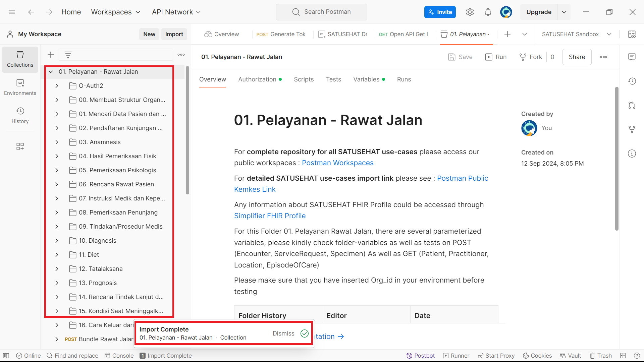Screen dimensions: 644x362
Task: Open the comments panel icon
Action: coord(632,57)
